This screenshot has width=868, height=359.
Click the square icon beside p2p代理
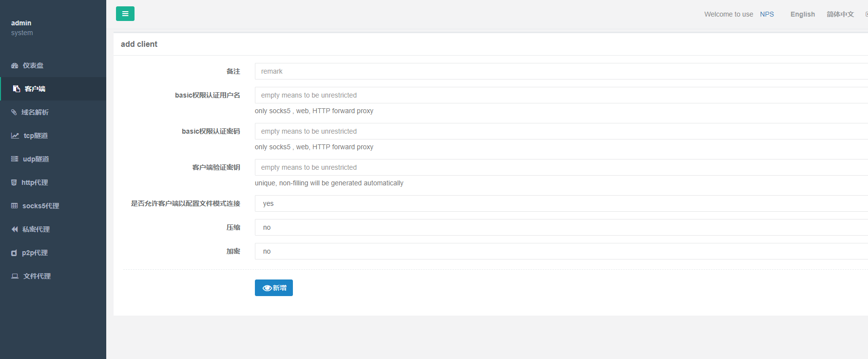pos(14,253)
